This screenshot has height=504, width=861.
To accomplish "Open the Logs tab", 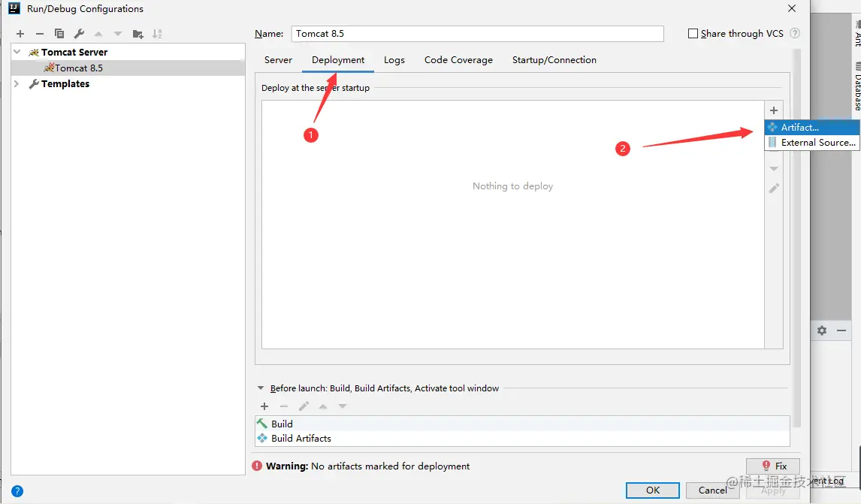I will 394,60.
